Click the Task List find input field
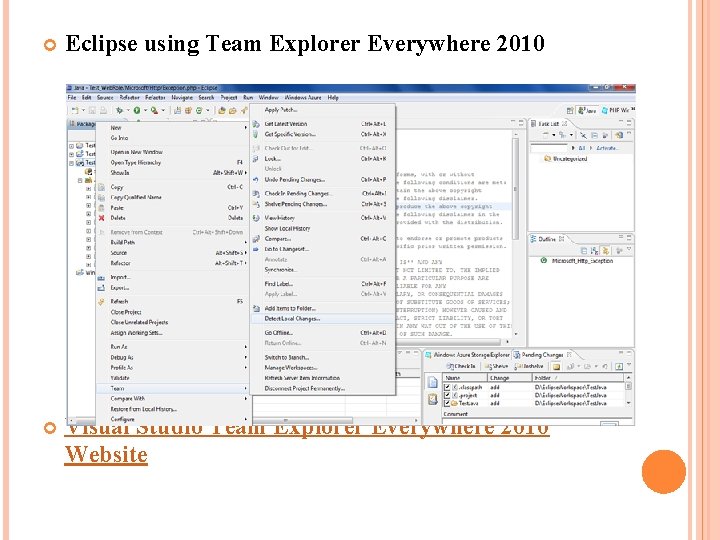The image size is (720, 540). click(x=549, y=148)
